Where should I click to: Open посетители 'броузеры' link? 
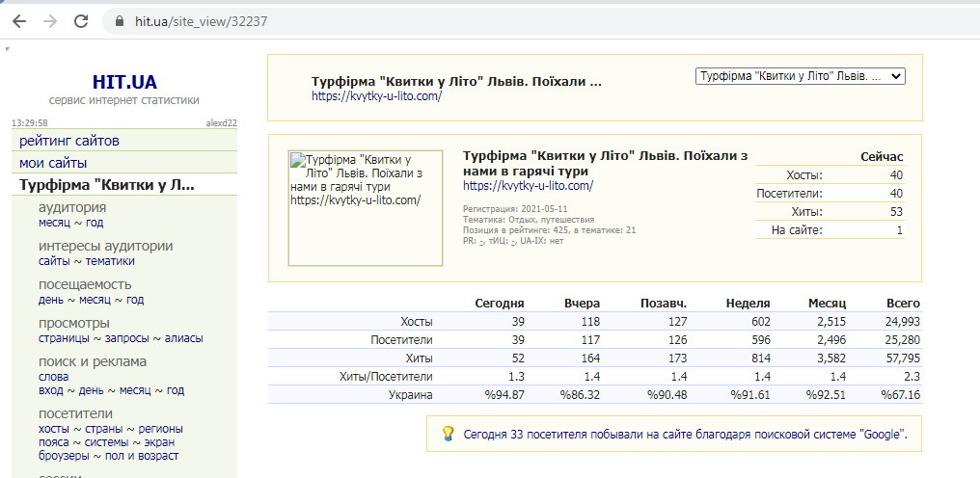click(x=64, y=456)
